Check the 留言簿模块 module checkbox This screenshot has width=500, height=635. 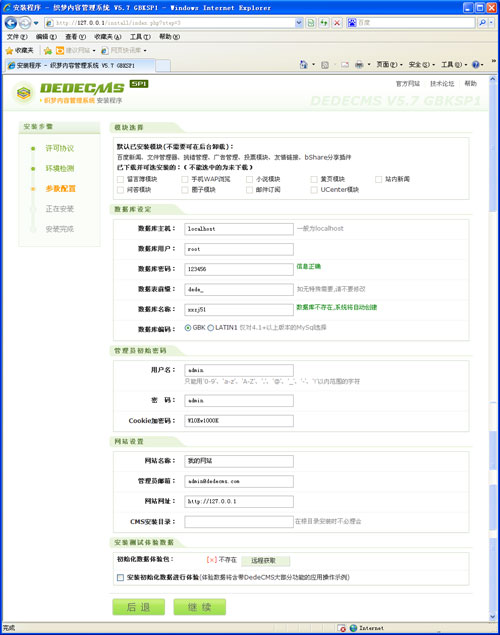(120, 179)
